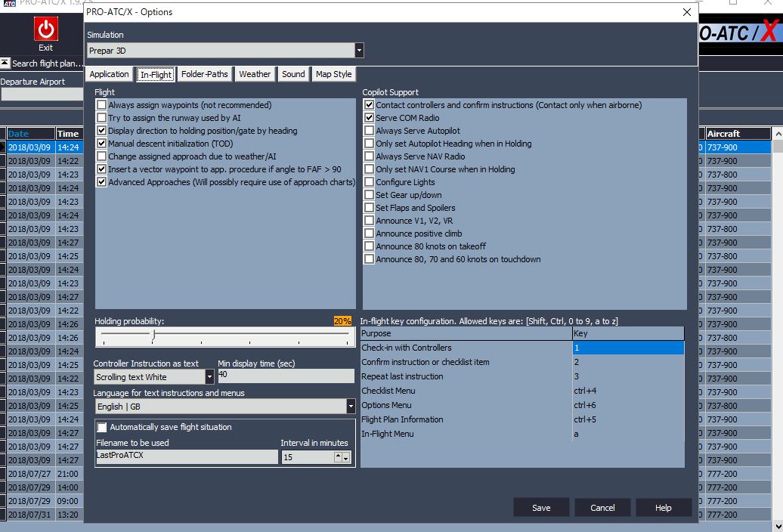Click the Cancel button
Screen dimensions: 783x532
coord(602,508)
